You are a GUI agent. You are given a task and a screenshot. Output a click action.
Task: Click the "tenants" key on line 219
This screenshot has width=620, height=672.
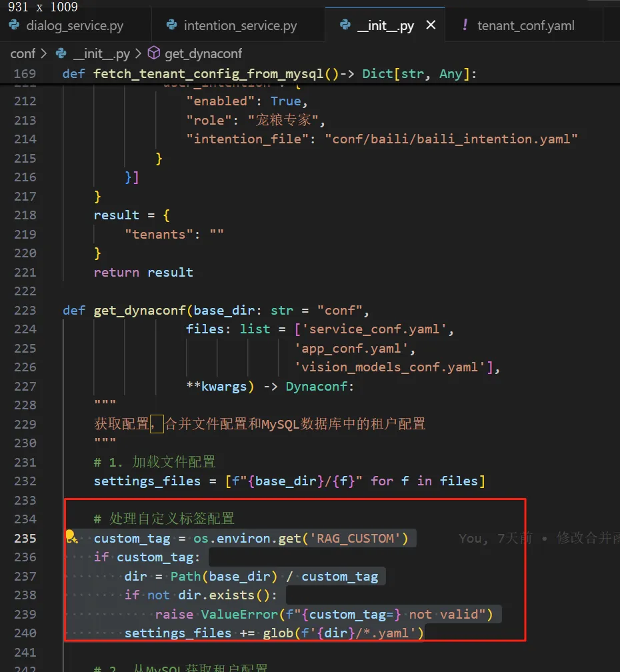[x=158, y=235]
